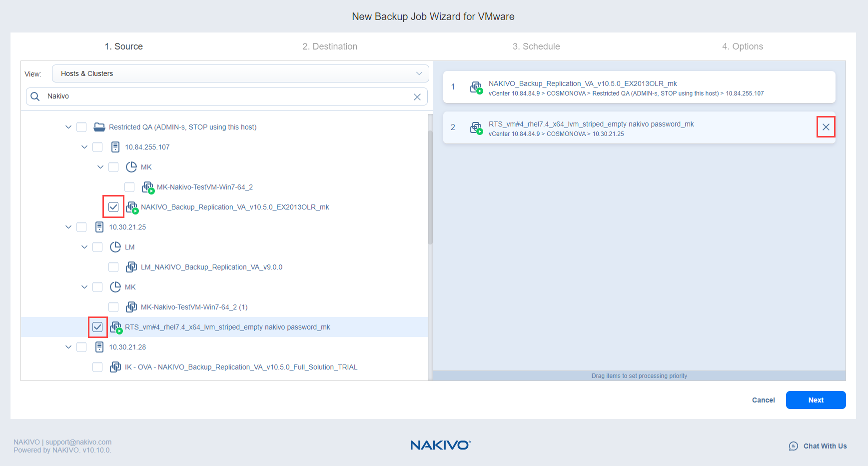Screen dimensions: 868x466
Task: Collapse the Restricted QA folder node
Action: point(68,127)
